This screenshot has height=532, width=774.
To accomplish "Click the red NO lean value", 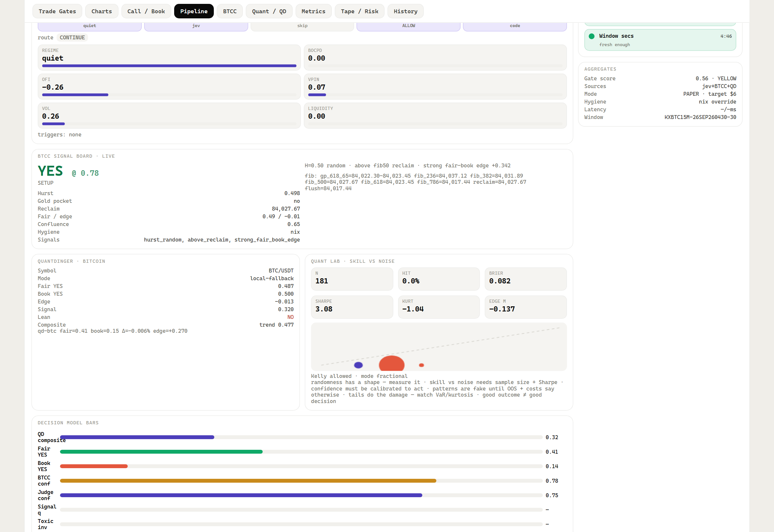I will (x=290, y=317).
